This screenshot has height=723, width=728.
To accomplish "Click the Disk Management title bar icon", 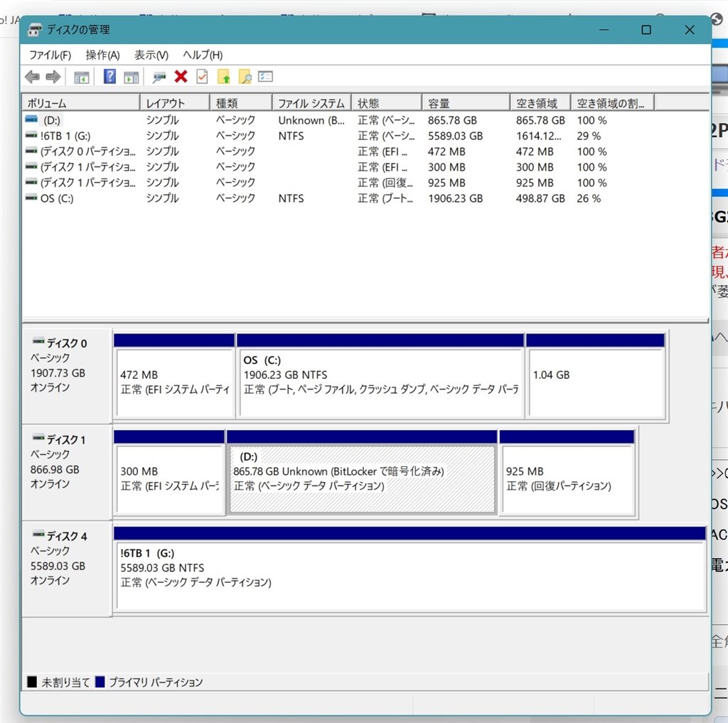I will point(35,30).
